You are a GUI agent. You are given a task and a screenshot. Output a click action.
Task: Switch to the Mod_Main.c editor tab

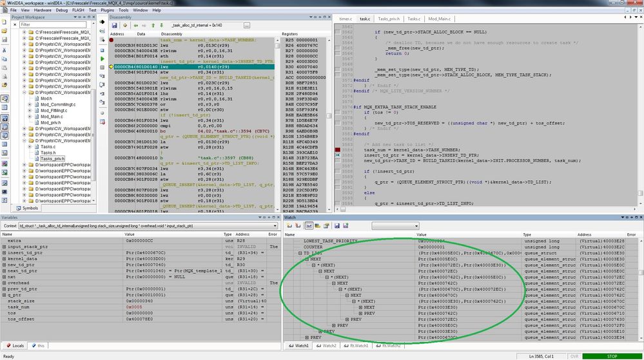click(439, 19)
